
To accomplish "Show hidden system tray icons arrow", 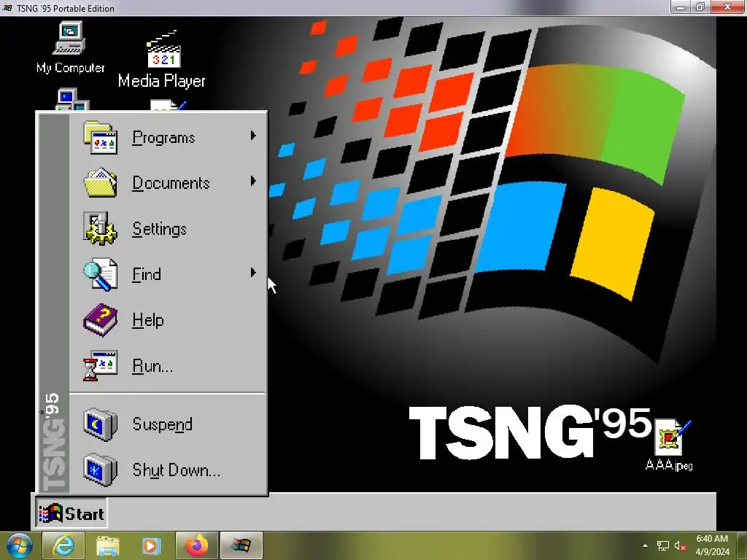I will tap(645, 545).
